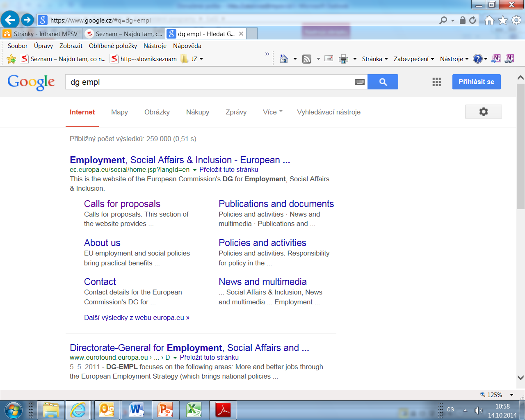Click the scroll down arrow of page scrollbar

click(x=520, y=378)
